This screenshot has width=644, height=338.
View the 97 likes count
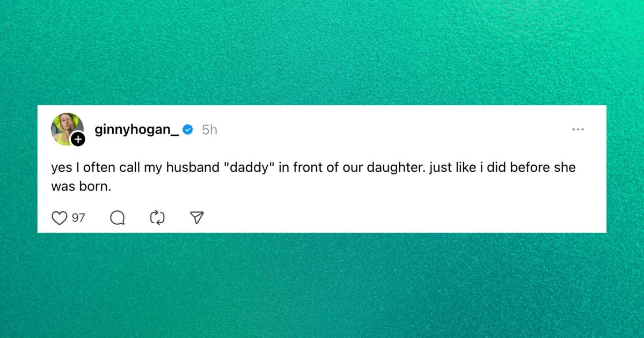coord(78,217)
